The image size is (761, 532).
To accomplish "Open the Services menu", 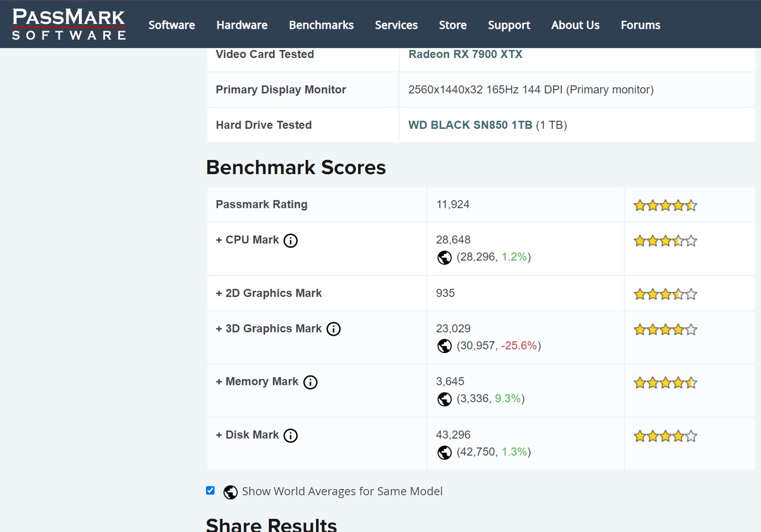I will point(396,25).
